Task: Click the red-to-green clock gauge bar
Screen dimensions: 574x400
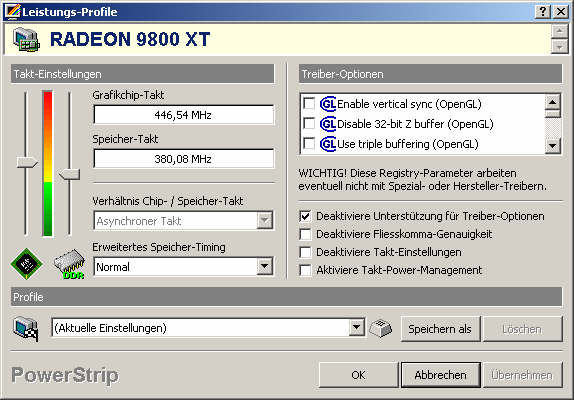Action: tap(48, 163)
